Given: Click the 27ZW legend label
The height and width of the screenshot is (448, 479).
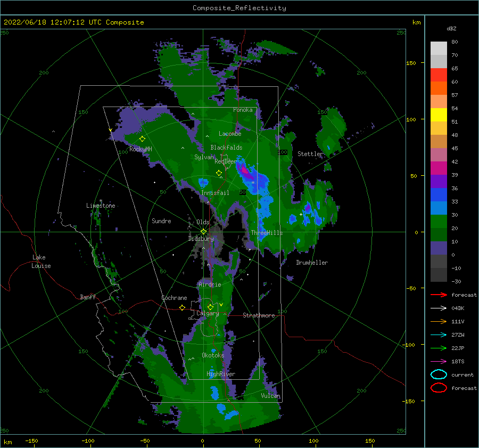Looking at the screenshot, I should (x=458, y=335).
